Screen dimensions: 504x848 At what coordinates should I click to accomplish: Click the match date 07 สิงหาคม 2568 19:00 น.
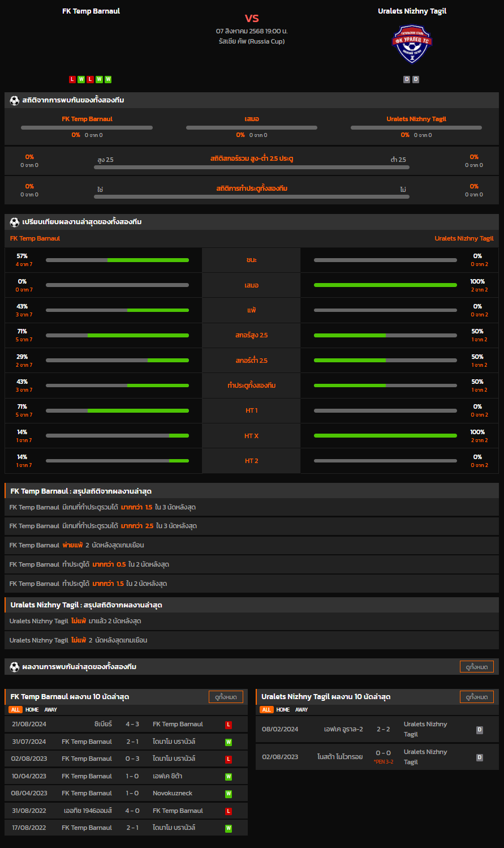coord(252,31)
